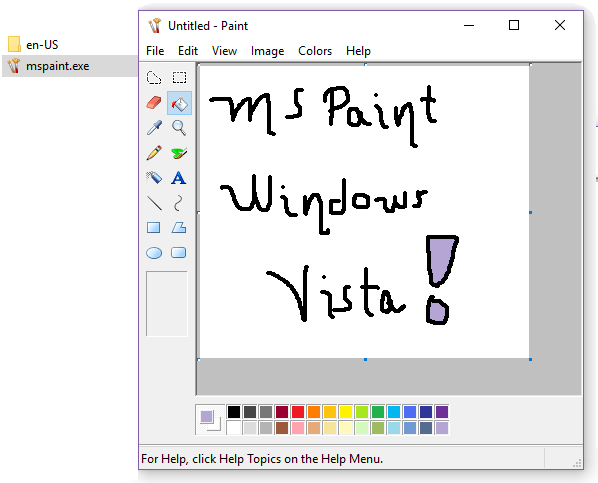This screenshot has width=598, height=483.
Task: Click the mspaint.exe file icon
Action: click(x=14, y=66)
